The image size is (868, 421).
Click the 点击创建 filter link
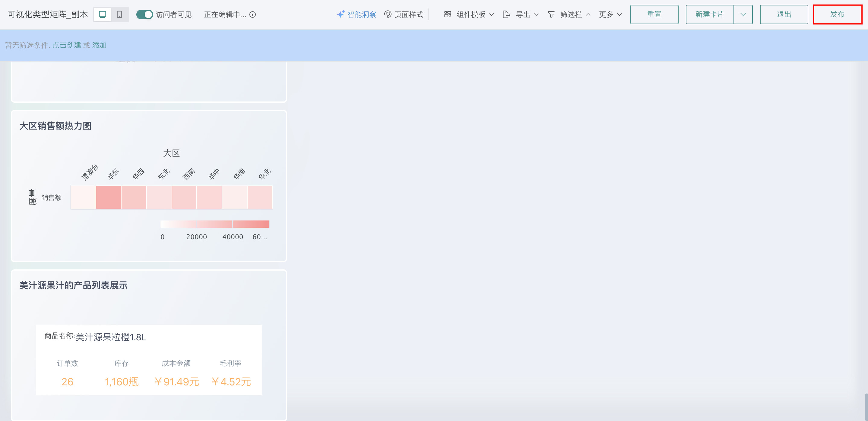[67, 45]
